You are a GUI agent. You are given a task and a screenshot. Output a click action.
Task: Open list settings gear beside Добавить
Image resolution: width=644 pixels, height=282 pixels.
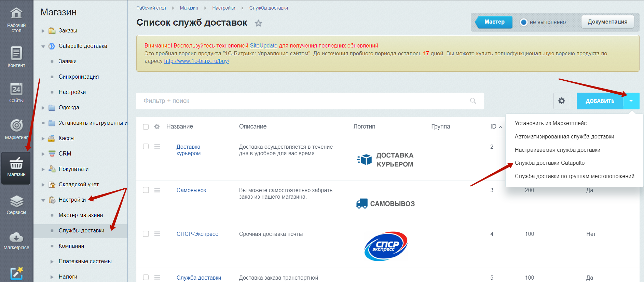click(562, 101)
